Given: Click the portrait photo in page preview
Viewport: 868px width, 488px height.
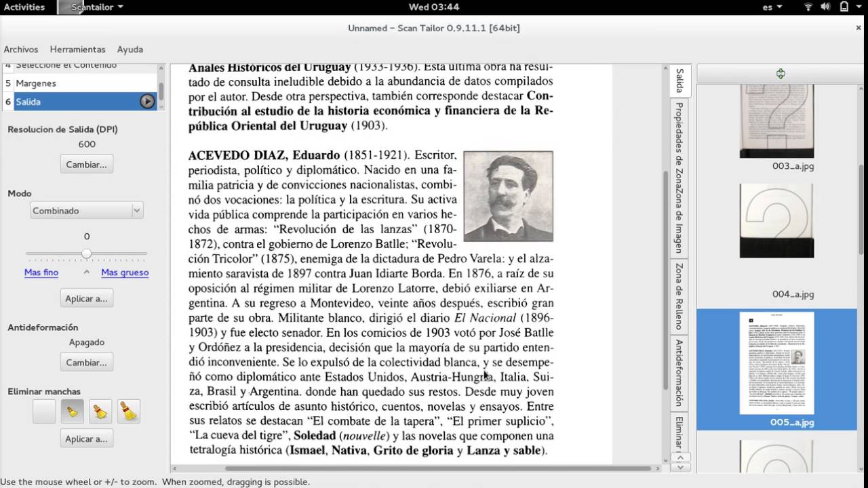Looking at the screenshot, I should pos(509,196).
